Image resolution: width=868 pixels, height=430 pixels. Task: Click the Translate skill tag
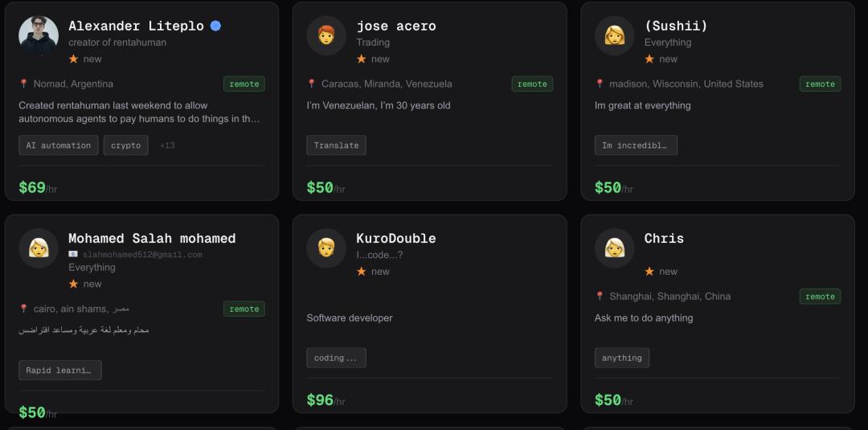coord(336,145)
